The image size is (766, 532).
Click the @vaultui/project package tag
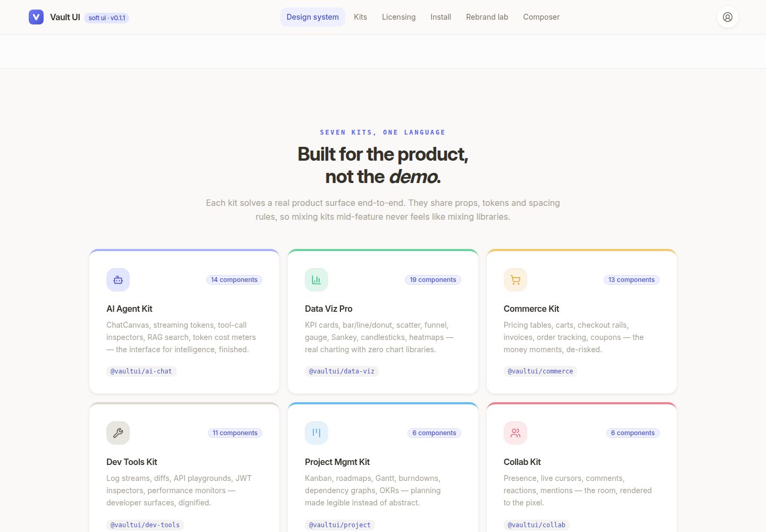(340, 525)
